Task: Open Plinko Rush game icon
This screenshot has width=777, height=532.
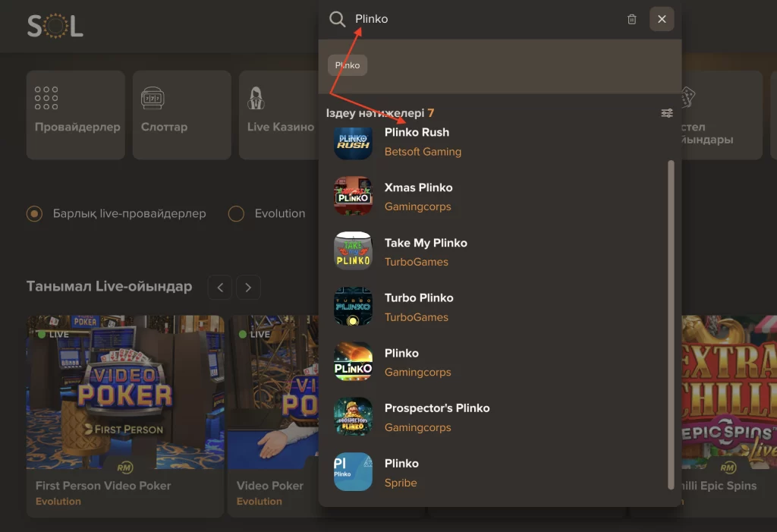Action: pyautogui.click(x=353, y=142)
